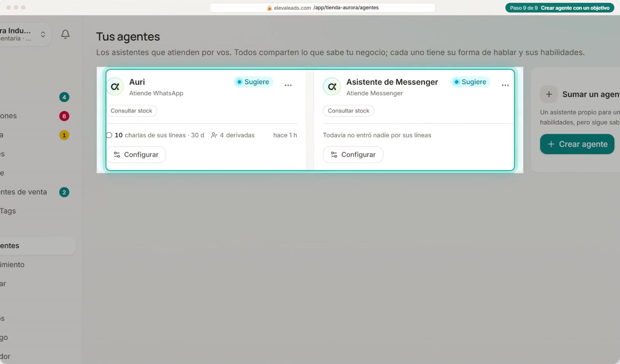620x364 pixels.
Task: Open sidebar item ending 'ntes de venta'
Action: tap(23, 192)
